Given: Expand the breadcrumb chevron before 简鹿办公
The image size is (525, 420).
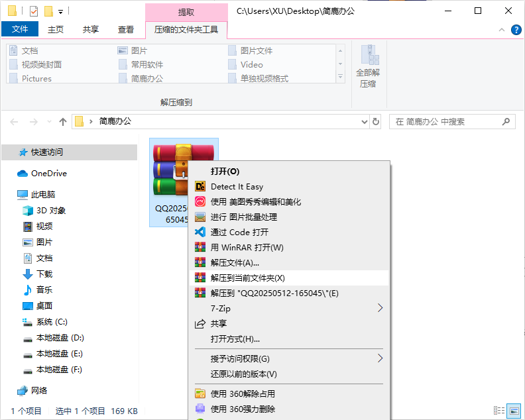Looking at the screenshot, I should pos(91,121).
